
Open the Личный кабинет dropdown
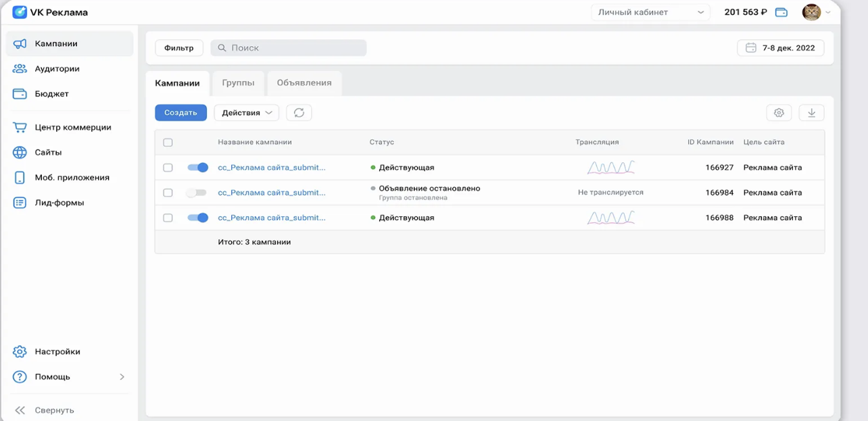[x=650, y=12]
